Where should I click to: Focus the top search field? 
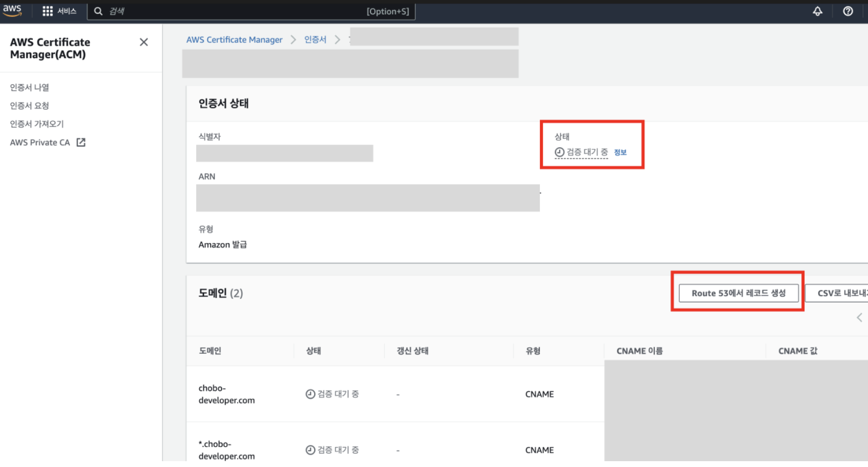(251, 11)
